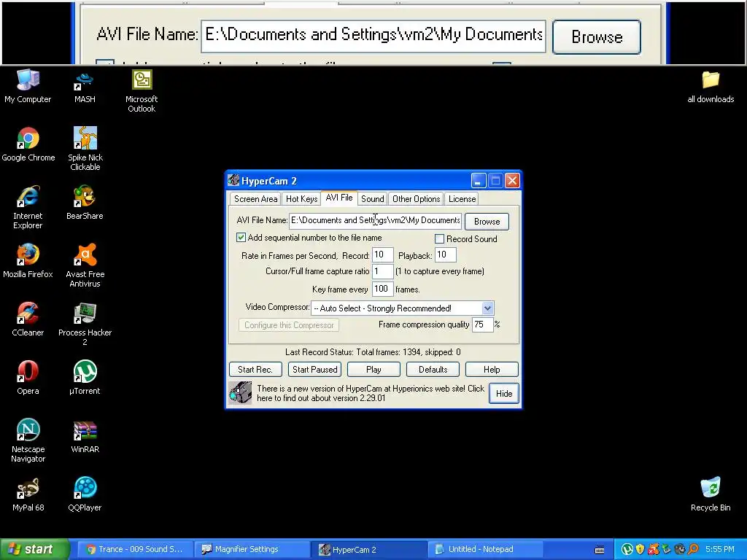The width and height of the screenshot is (747, 560).
Task: Click the µTorrent icon in system tray
Action: (627, 549)
